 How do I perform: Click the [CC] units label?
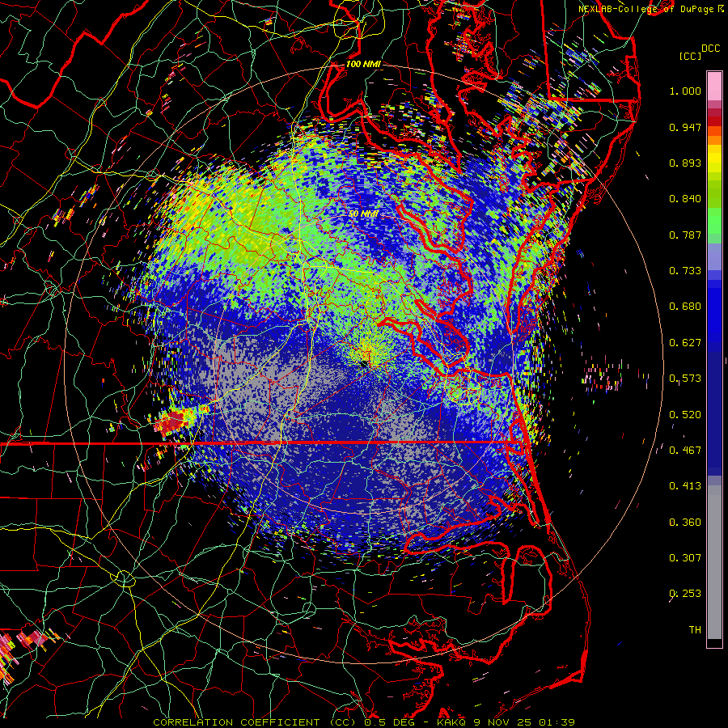pos(690,56)
